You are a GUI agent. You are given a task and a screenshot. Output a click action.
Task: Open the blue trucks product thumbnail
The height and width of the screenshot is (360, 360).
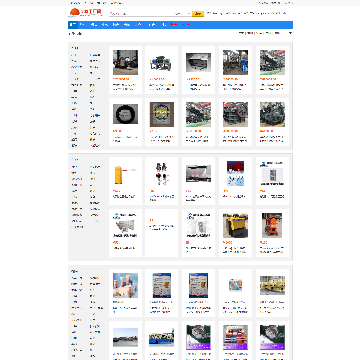coord(162,337)
